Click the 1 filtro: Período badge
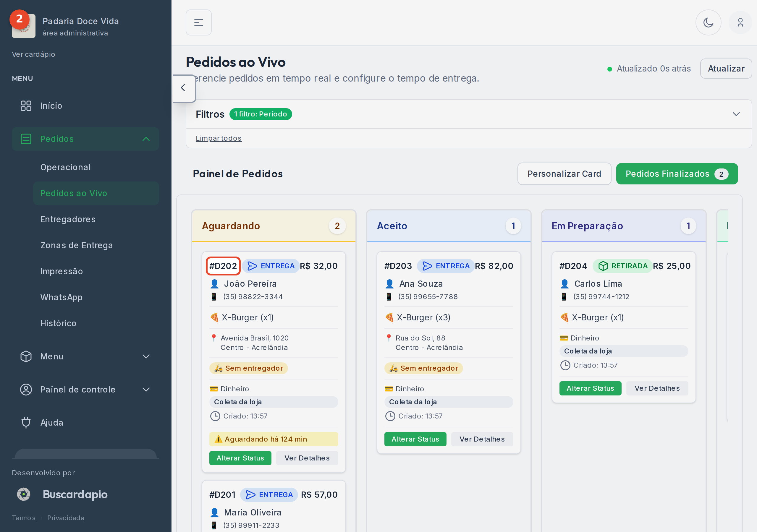This screenshot has width=757, height=532. (261, 114)
